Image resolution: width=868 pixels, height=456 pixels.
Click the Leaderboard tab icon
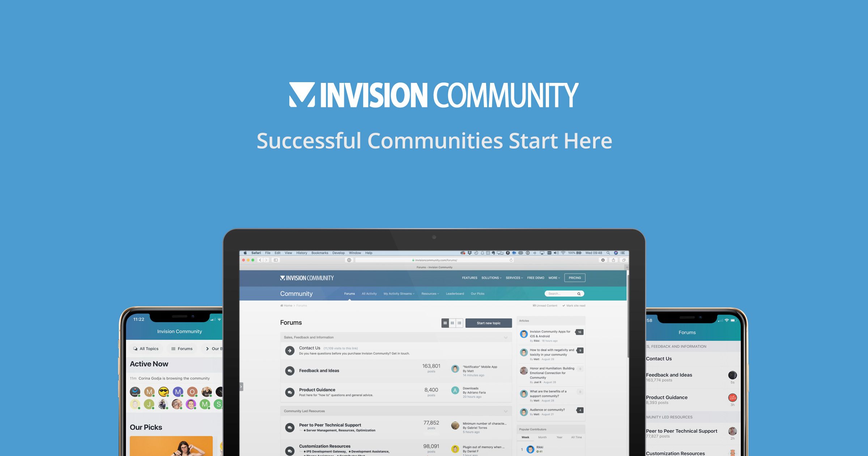coord(454,294)
